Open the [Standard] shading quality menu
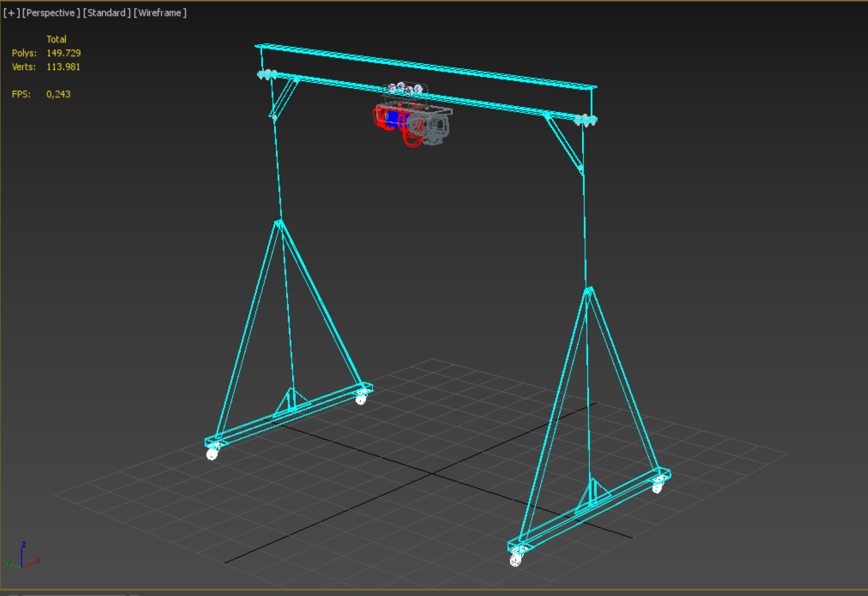The image size is (868, 596). tap(107, 13)
